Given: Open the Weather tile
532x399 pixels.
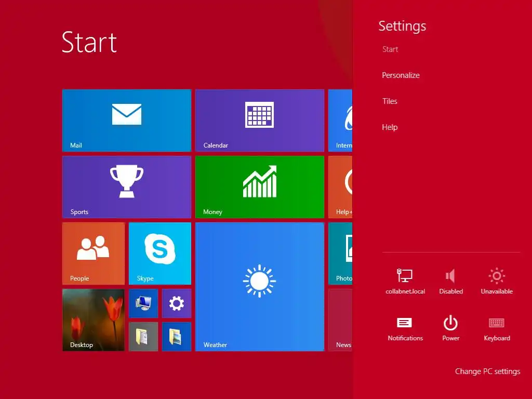Looking at the screenshot, I should tap(260, 287).
